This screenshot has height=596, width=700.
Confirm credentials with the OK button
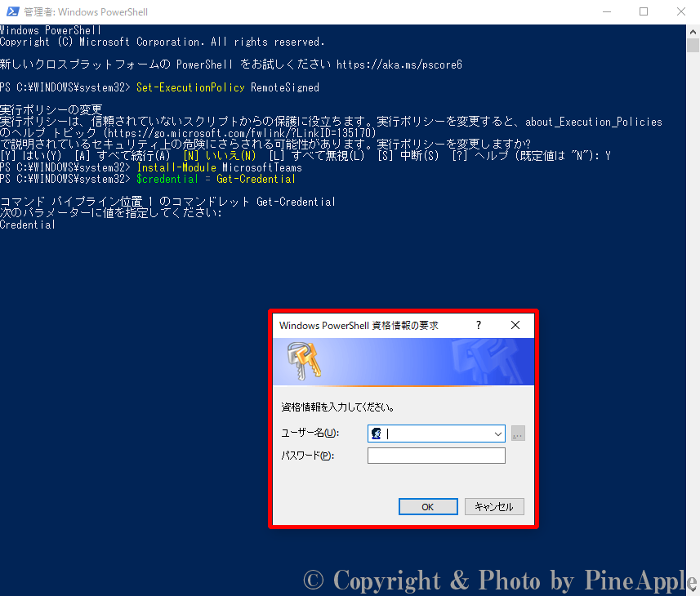tap(428, 506)
